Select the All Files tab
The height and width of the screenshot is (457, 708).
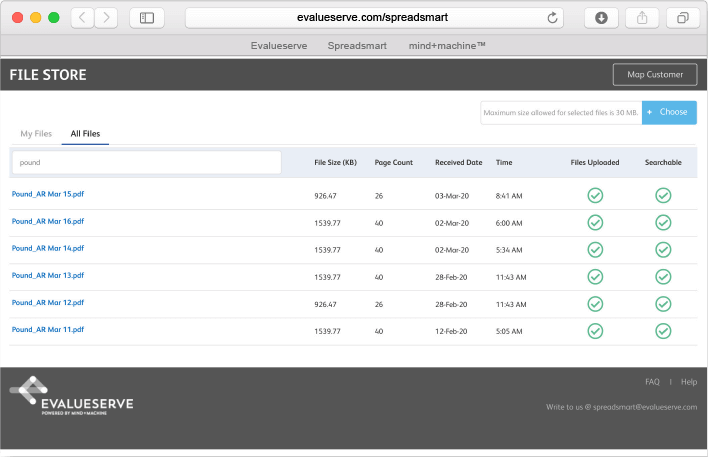coord(85,134)
